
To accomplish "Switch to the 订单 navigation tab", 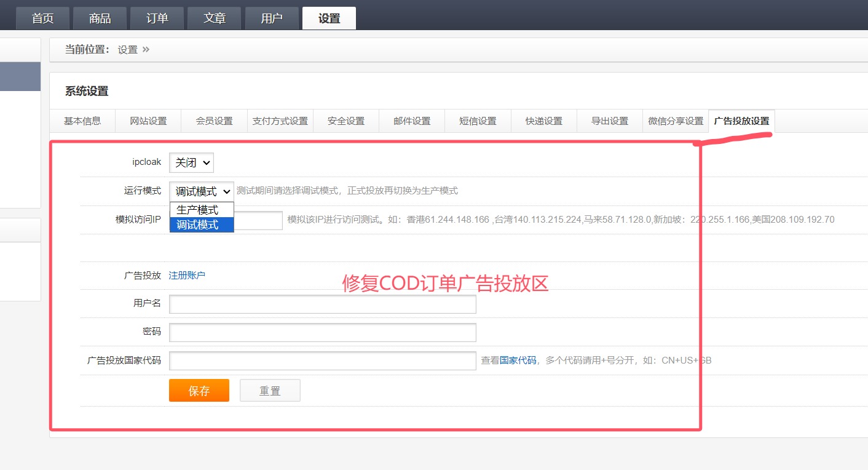I will (x=157, y=18).
